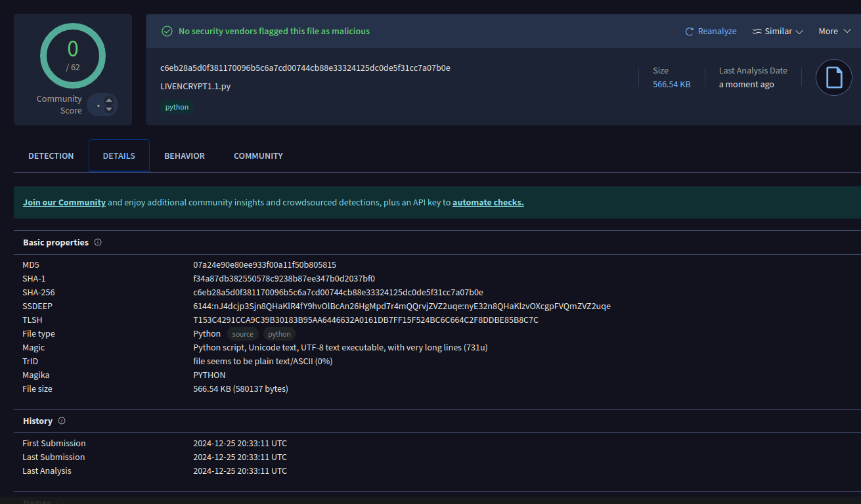Click the LIVENCRYPT1.1.py file name

(195, 86)
